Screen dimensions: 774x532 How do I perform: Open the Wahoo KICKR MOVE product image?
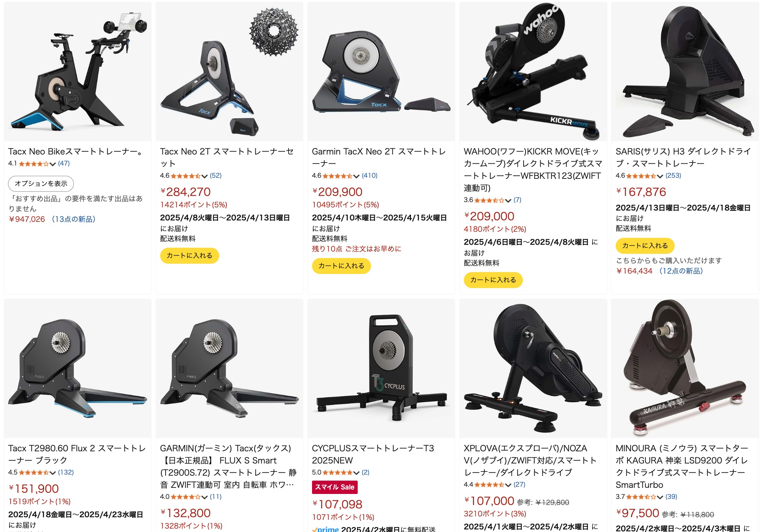point(533,72)
